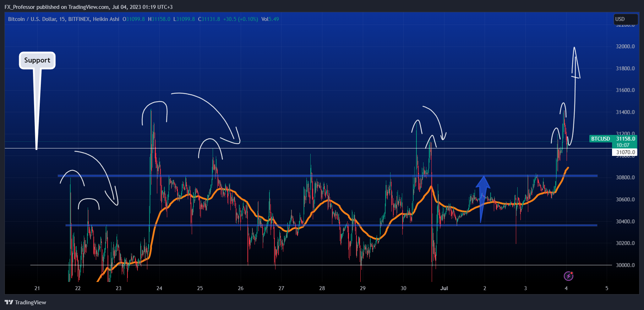Click the 30400.0 price axis label

[625, 222]
